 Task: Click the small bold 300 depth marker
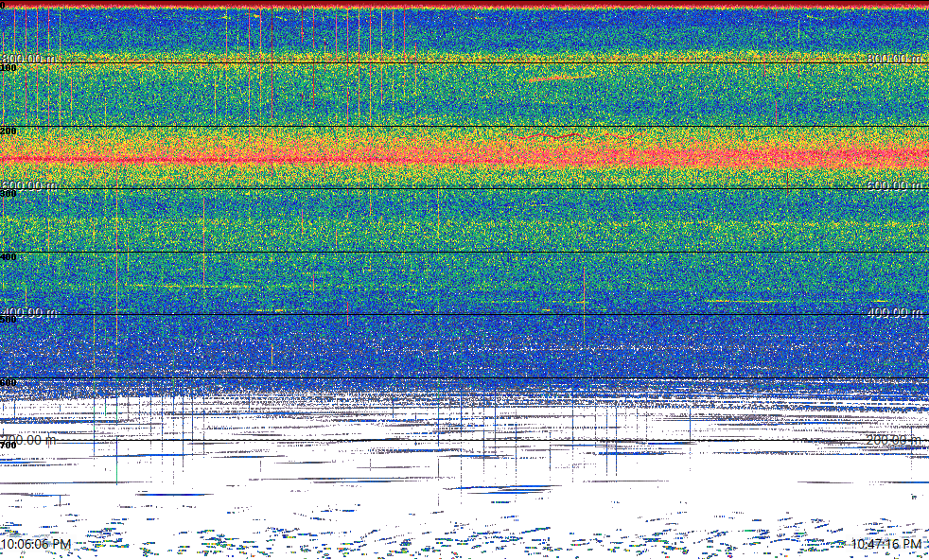9,194
